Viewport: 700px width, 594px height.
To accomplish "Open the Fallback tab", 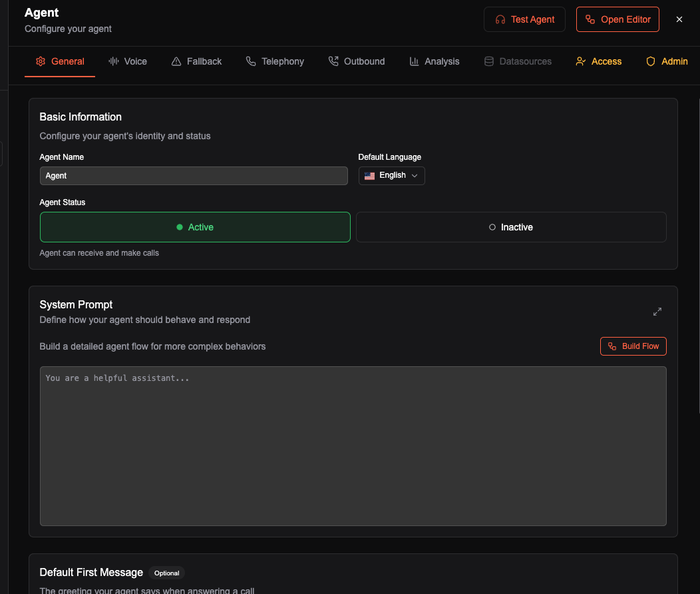I will 196,61.
